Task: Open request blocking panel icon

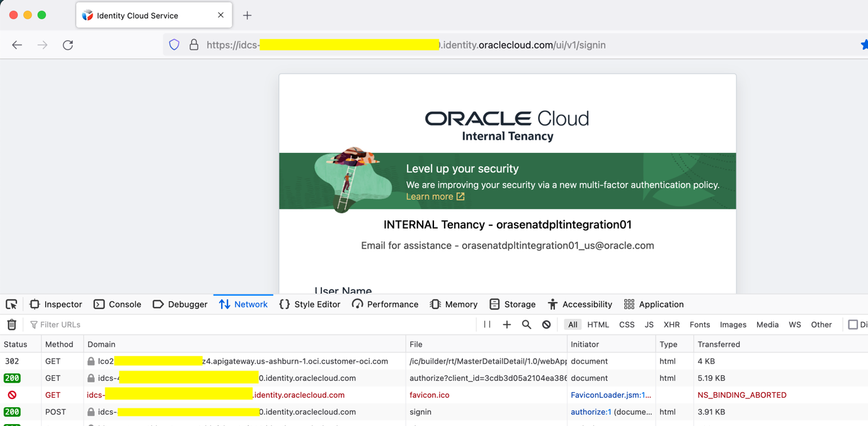Action: point(546,325)
